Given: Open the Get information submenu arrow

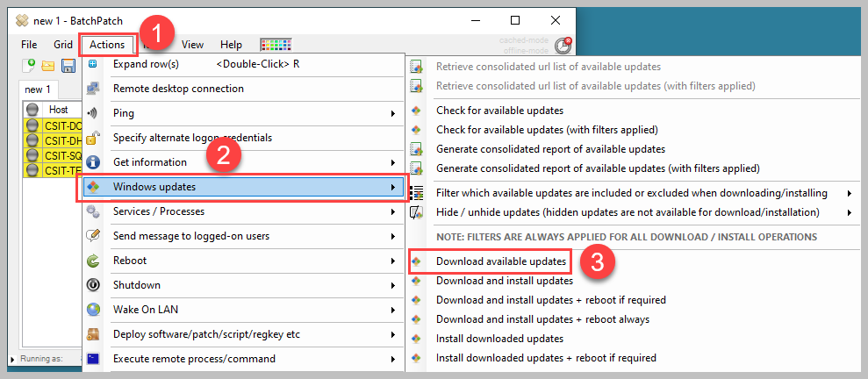Looking at the screenshot, I should [x=393, y=162].
